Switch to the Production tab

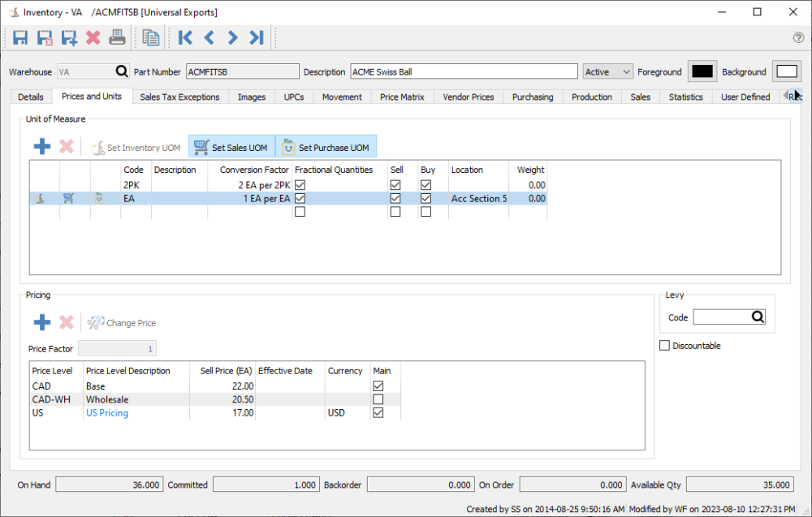[592, 97]
